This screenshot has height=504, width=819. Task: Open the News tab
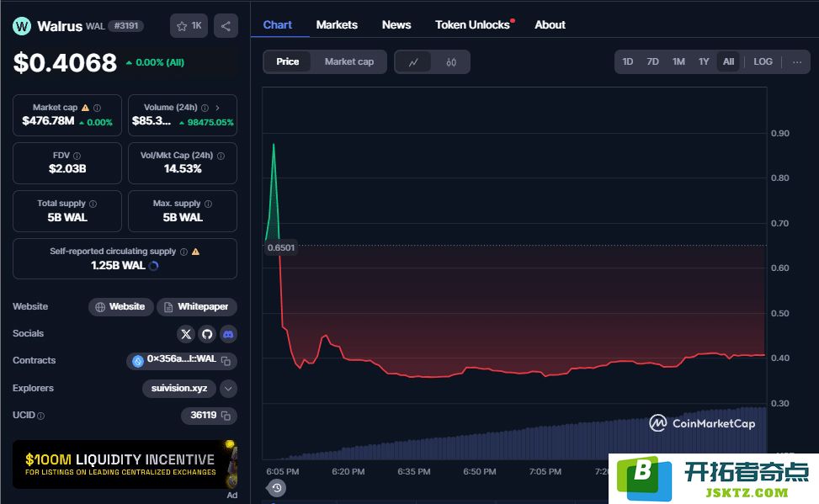pos(396,25)
